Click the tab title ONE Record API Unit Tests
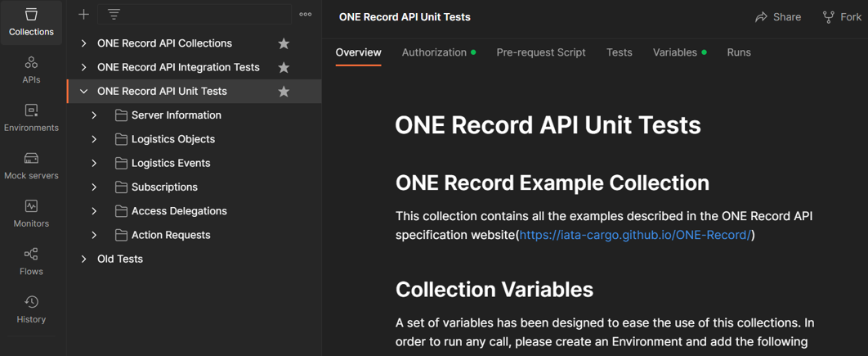The height and width of the screenshot is (356, 868). pos(405,17)
